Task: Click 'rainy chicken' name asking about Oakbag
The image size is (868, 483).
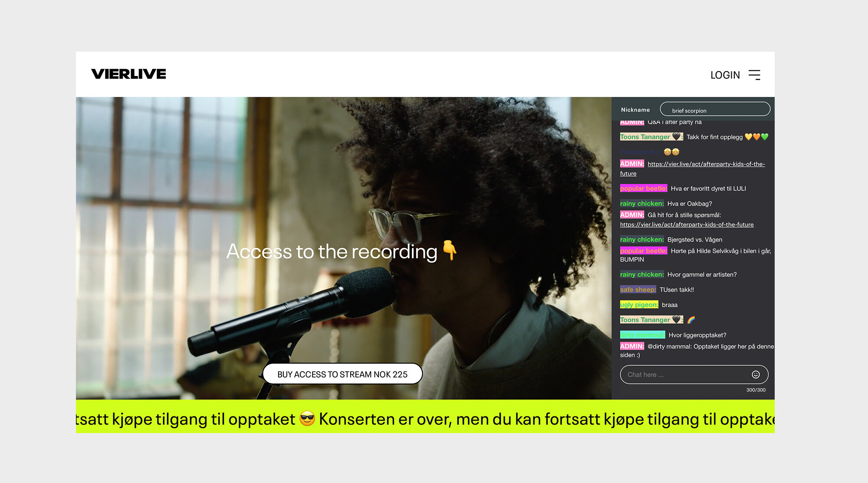Action: (641, 204)
